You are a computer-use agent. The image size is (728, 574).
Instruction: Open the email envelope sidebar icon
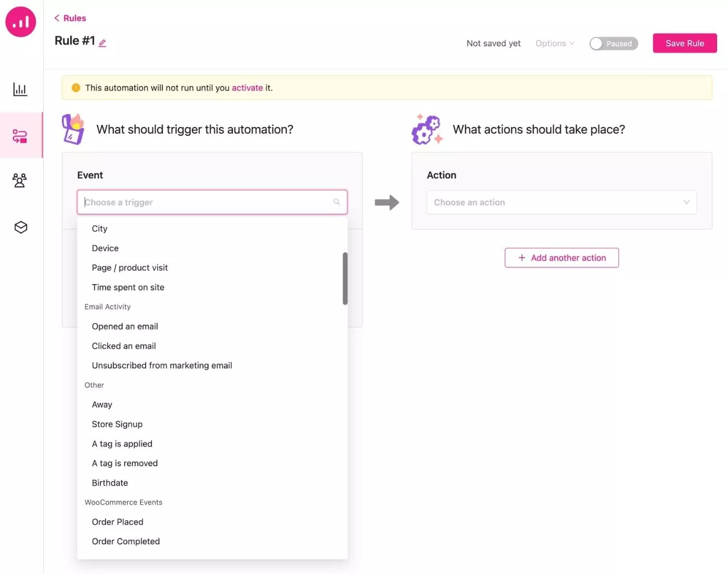coord(20,227)
